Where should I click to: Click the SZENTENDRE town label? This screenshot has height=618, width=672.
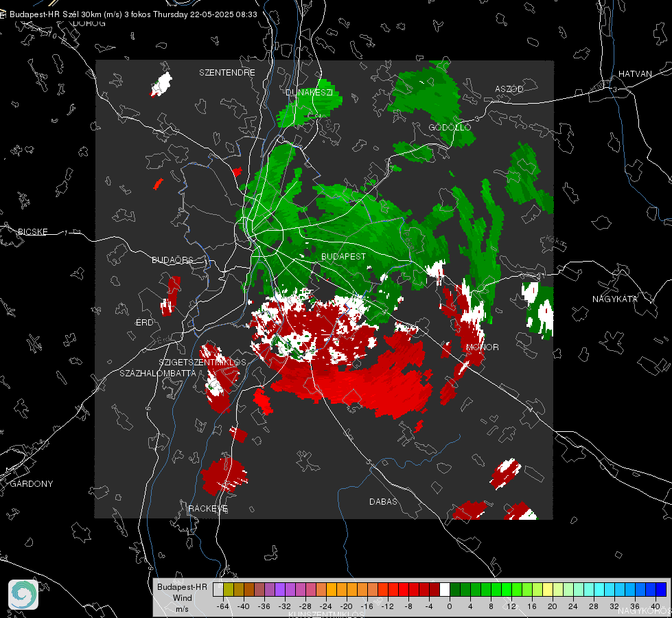[x=227, y=73]
